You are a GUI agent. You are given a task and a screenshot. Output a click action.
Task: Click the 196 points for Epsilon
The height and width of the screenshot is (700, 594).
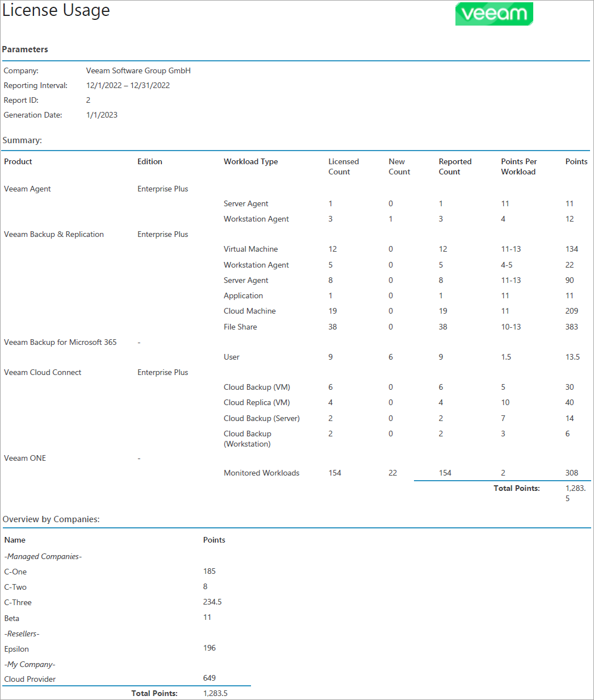tap(210, 648)
